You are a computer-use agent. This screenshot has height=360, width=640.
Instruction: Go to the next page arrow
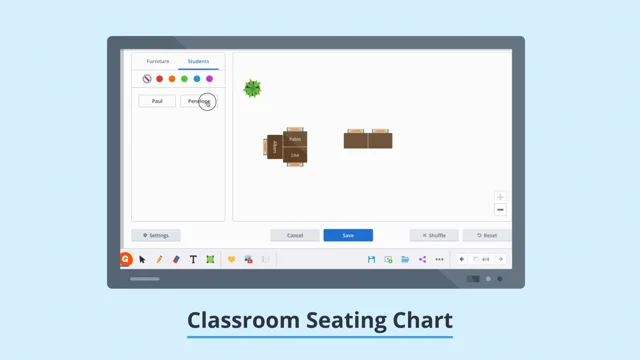coord(500,259)
